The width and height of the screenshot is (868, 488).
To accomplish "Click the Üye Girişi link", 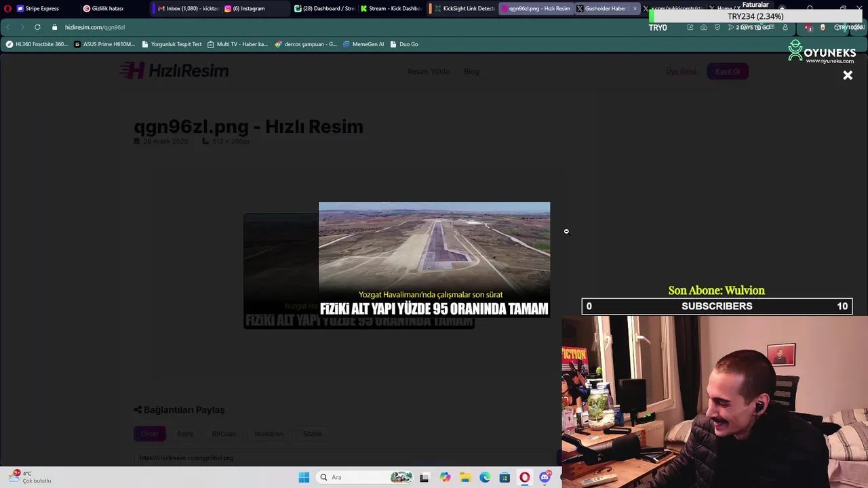I will 681,71.
